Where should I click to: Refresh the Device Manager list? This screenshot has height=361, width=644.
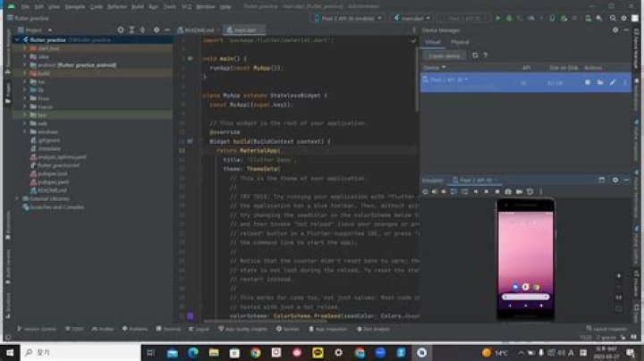tap(475, 55)
